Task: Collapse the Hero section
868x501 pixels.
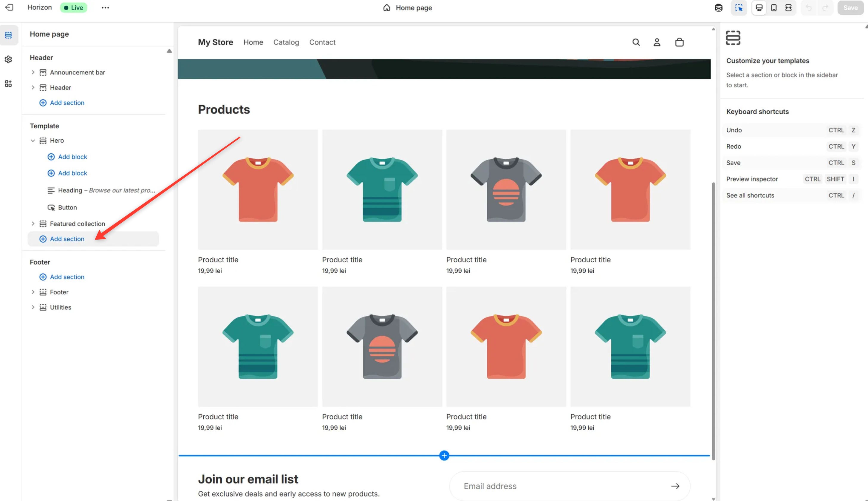Action: (x=33, y=140)
